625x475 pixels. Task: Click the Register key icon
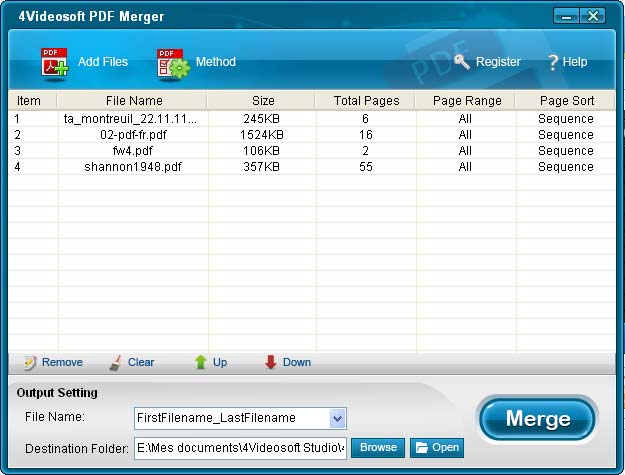point(461,62)
